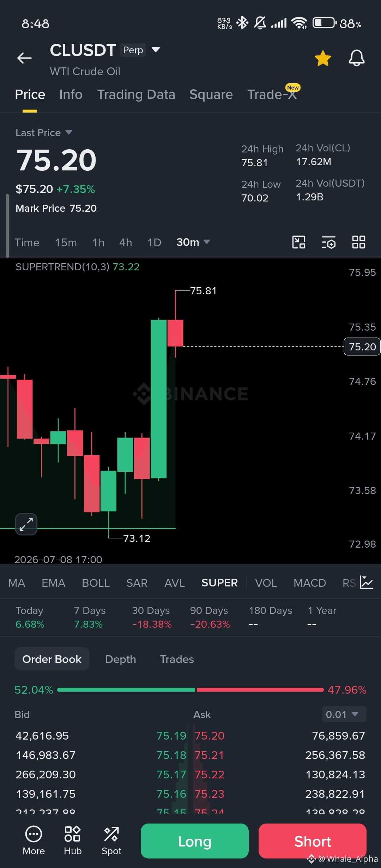
Task: Select bid price 75.17
Action: (x=171, y=774)
